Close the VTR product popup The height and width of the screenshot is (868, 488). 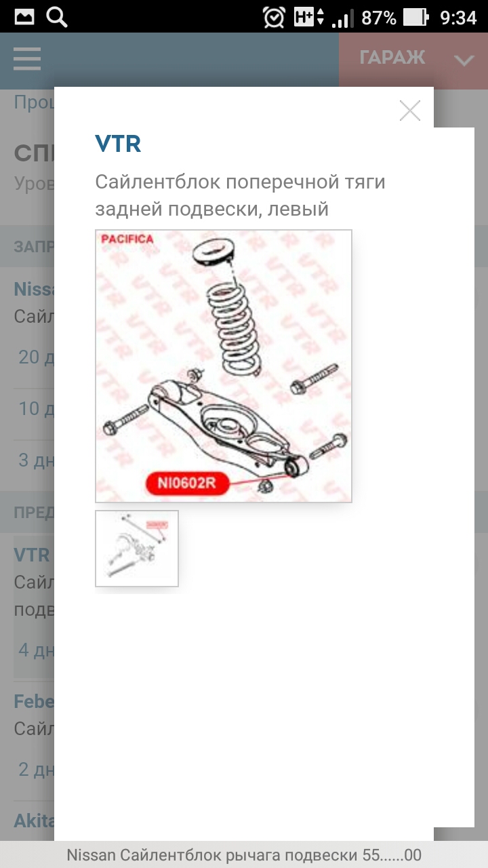click(409, 111)
